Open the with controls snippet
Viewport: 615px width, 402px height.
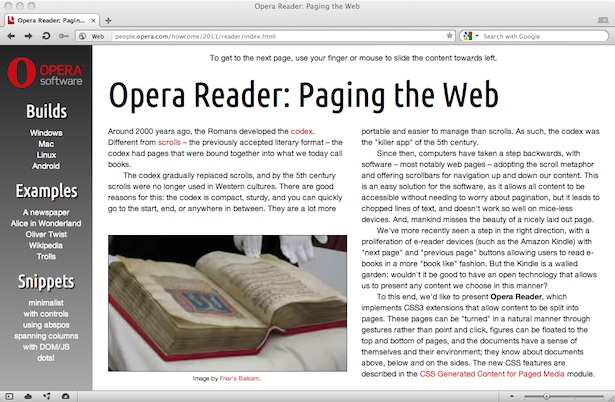[x=46, y=314]
